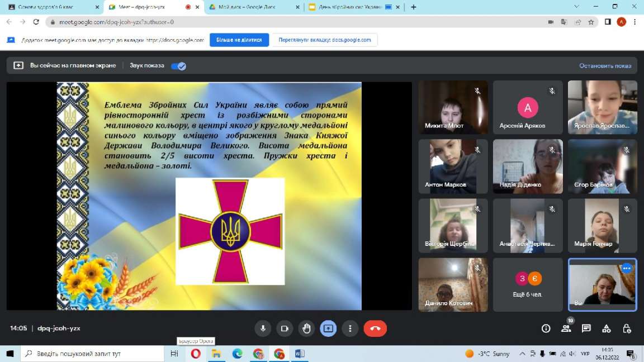Launch Opera browser from taskbar

pos(196,354)
